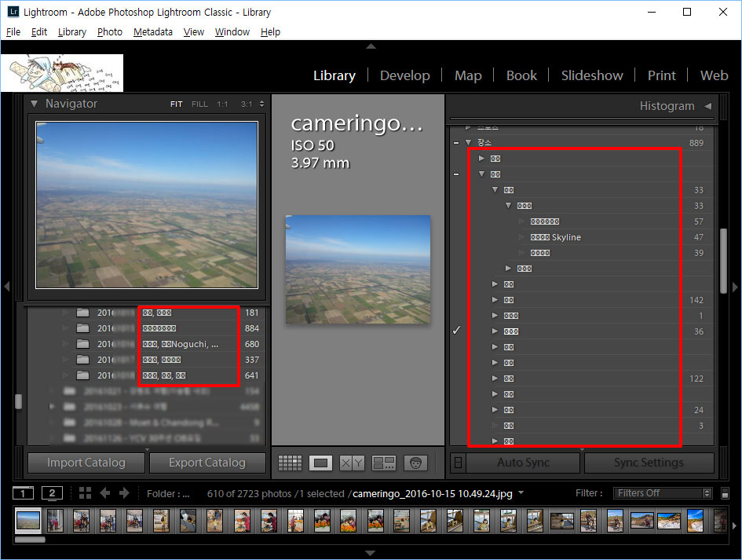Set Navigator zoom to FIT

[177, 104]
